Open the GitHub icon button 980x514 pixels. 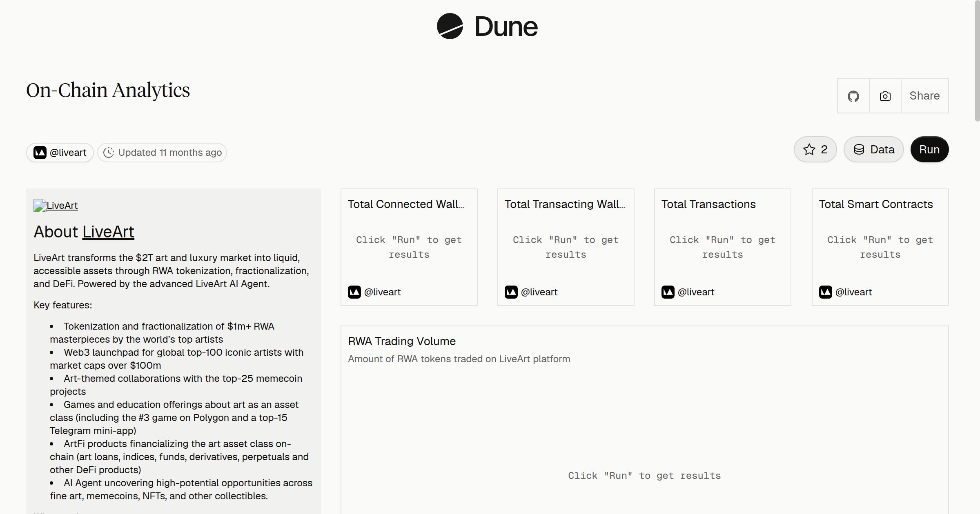853,96
